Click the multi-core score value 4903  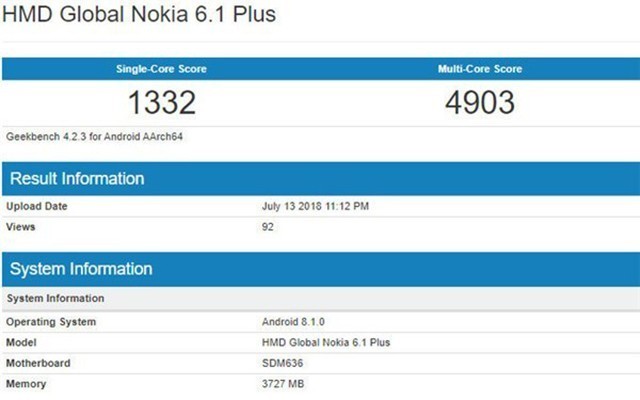click(480, 101)
